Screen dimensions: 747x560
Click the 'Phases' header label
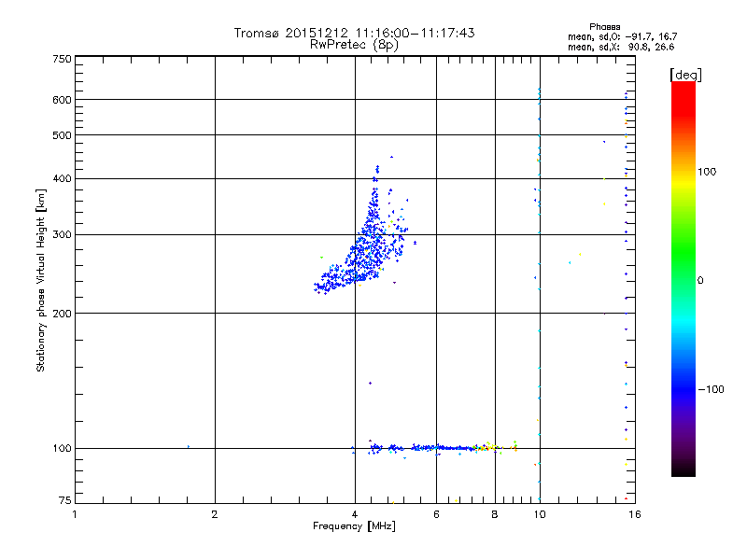[x=604, y=27]
